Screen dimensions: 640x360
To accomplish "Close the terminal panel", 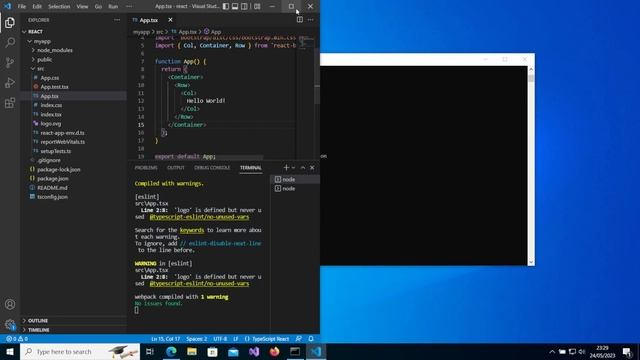I will coord(312,168).
